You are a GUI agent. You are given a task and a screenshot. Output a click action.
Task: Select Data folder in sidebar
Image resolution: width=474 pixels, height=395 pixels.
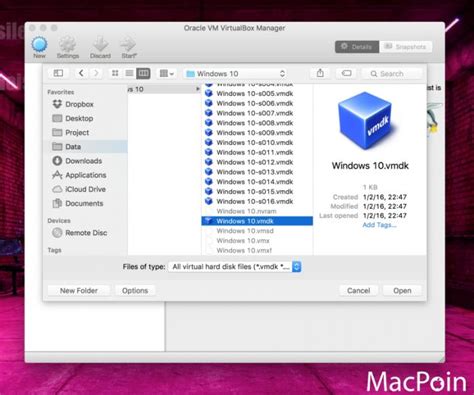click(x=85, y=147)
